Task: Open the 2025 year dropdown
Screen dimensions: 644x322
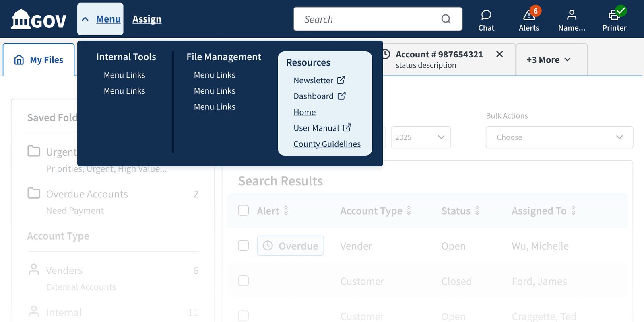Action: pyautogui.click(x=421, y=137)
